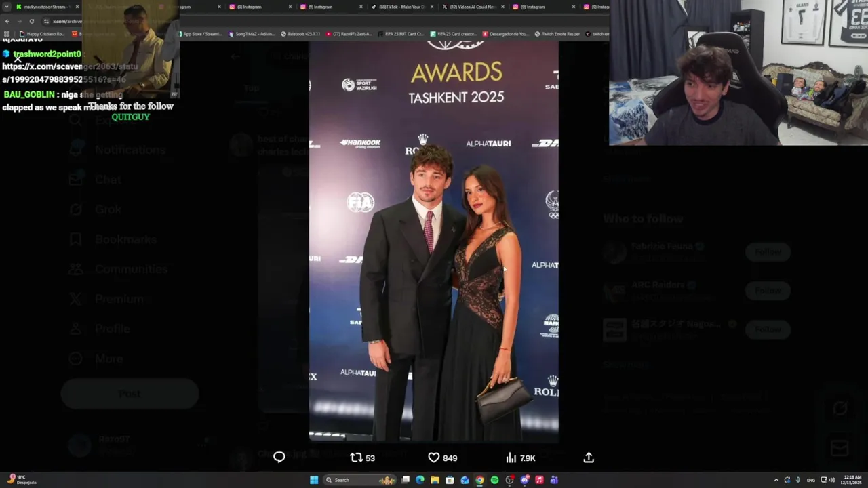Change ENG input language

(810, 480)
